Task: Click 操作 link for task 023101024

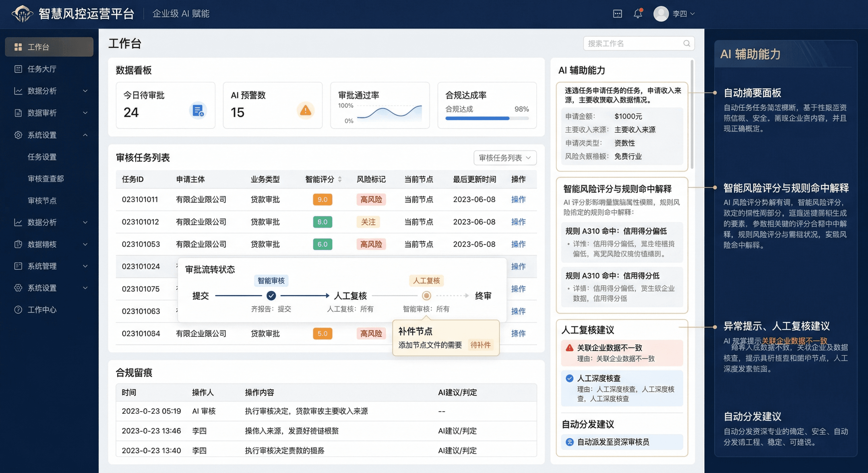Action: coord(518,266)
